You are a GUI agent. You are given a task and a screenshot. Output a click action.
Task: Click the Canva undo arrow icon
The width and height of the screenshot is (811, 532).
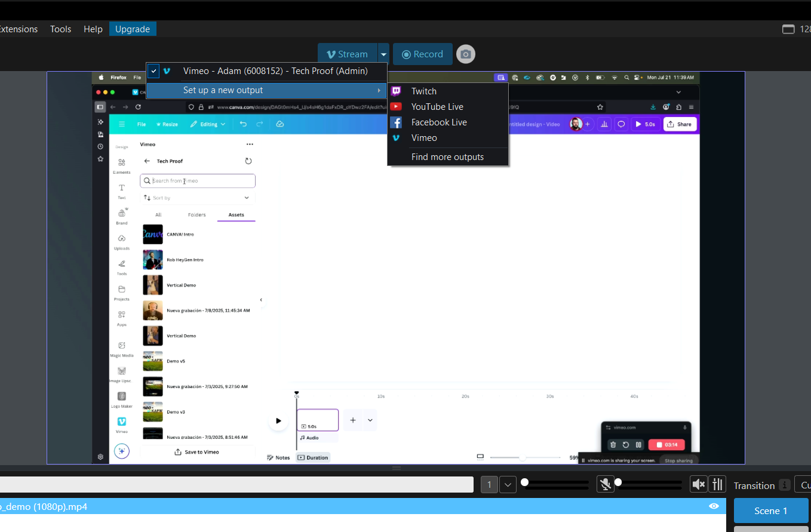243,124
